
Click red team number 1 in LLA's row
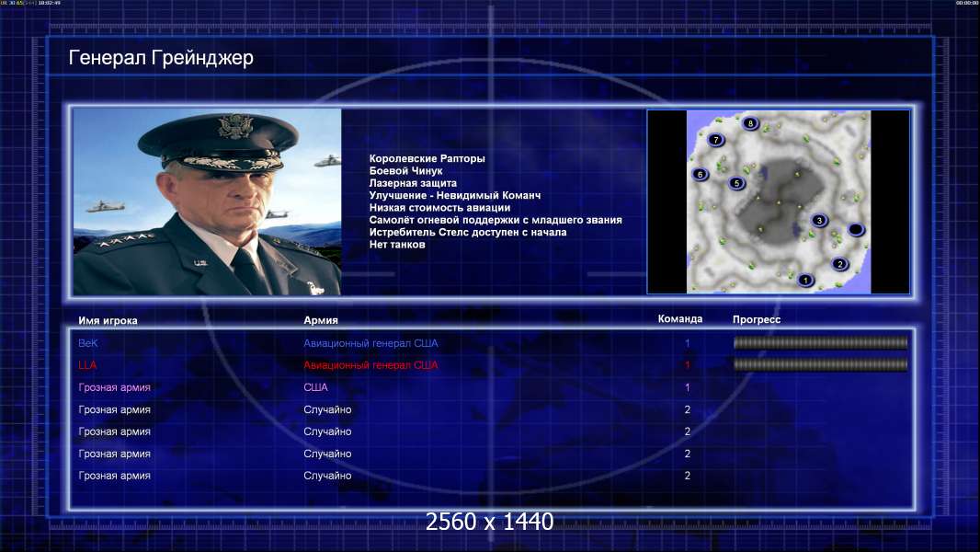(687, 365)
